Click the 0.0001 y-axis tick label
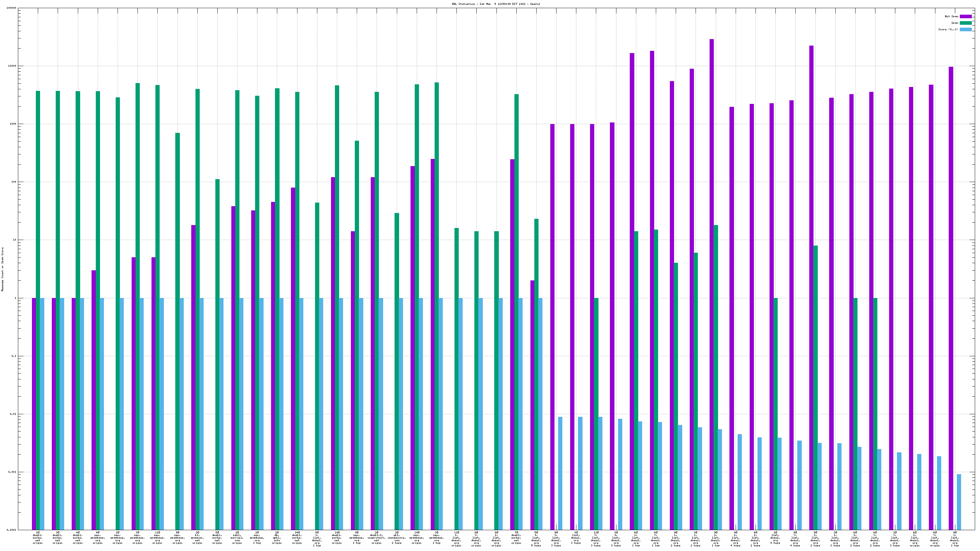 point(11,530)
